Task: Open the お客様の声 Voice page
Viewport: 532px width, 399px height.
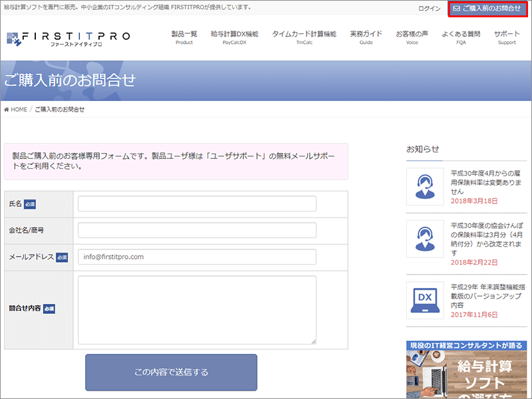Action: (x=412, y=37)
